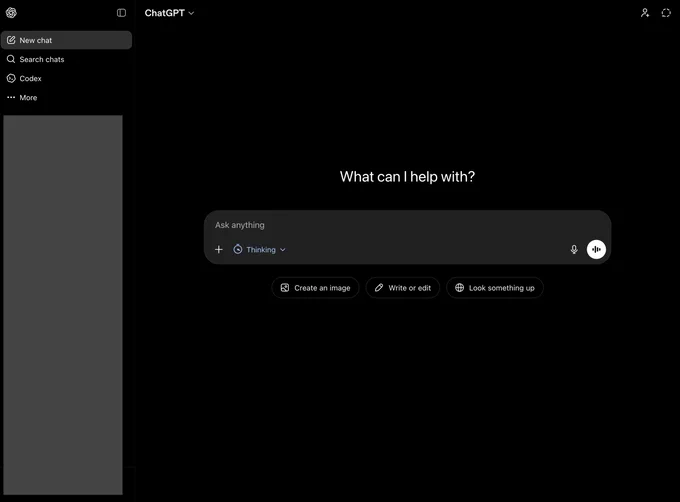Viewport: 680px width, 502px height.
Task: Open the Thinking mode dropdown
Action: click(259, 249)
